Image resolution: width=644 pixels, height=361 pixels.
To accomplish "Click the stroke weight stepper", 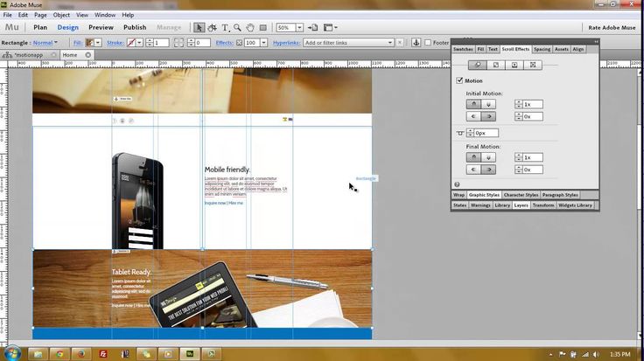I will 150,42.
